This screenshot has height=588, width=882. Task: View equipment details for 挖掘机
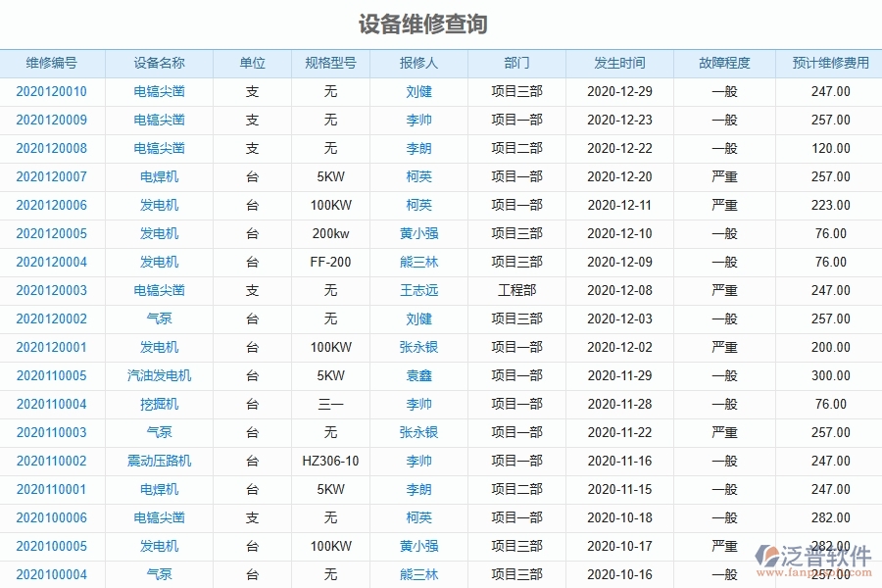[157, 404]
